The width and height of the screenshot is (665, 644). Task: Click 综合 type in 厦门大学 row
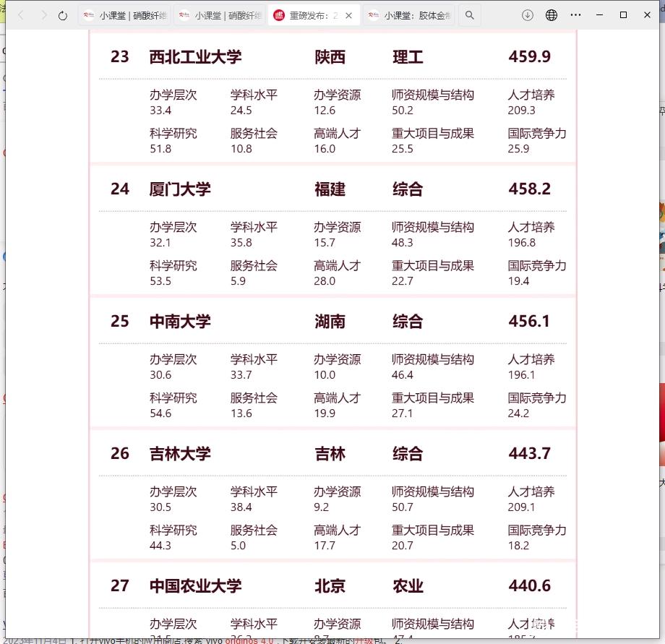coord(408,189)
